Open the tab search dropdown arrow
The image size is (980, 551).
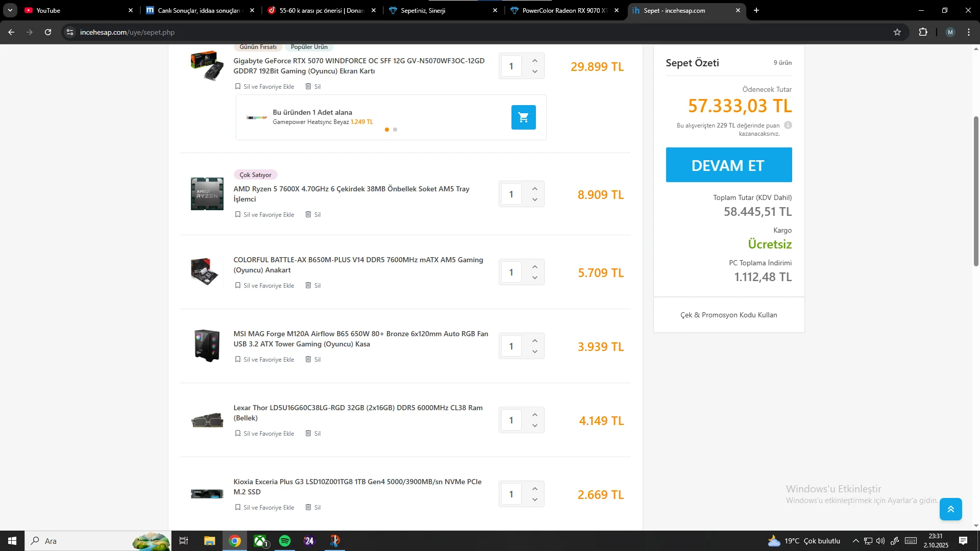[x=10, y=10]
